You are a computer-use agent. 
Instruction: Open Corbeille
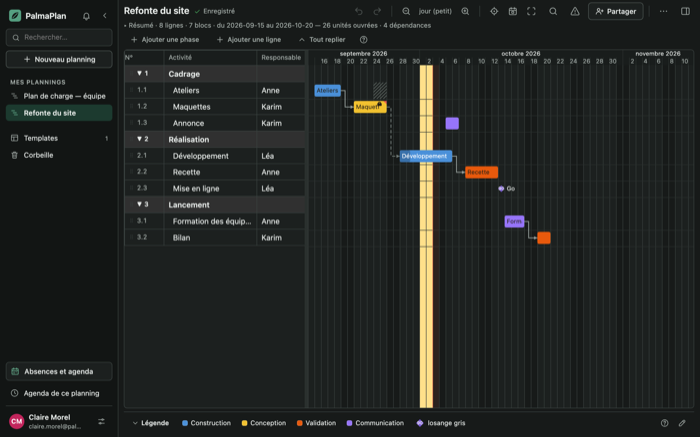[x=59, y=155]
